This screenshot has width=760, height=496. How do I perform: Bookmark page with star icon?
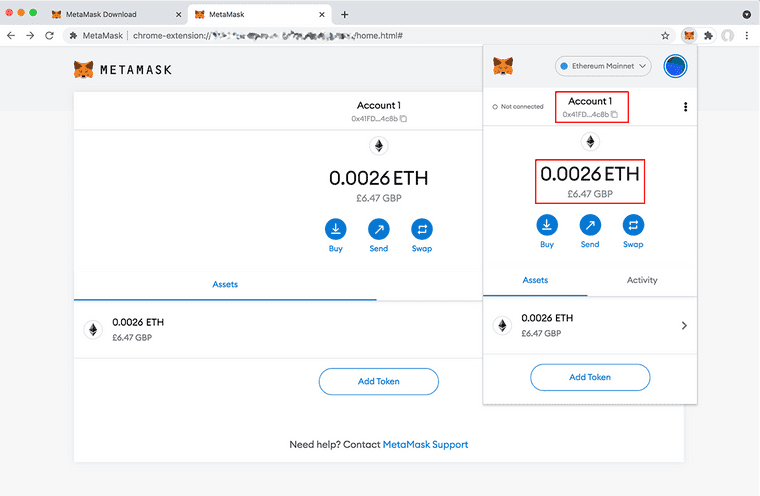click(665, 35)
